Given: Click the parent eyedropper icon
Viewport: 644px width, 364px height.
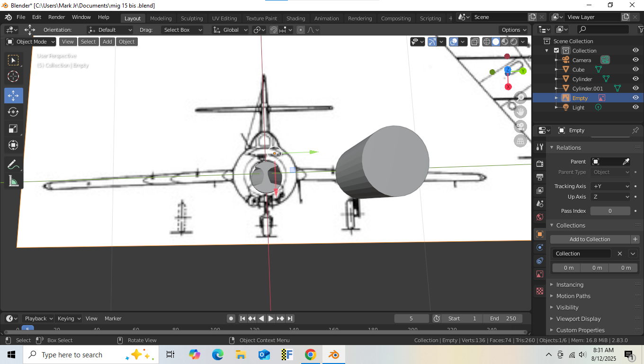Looking at the screenshot, I should [x=626, y=162].
